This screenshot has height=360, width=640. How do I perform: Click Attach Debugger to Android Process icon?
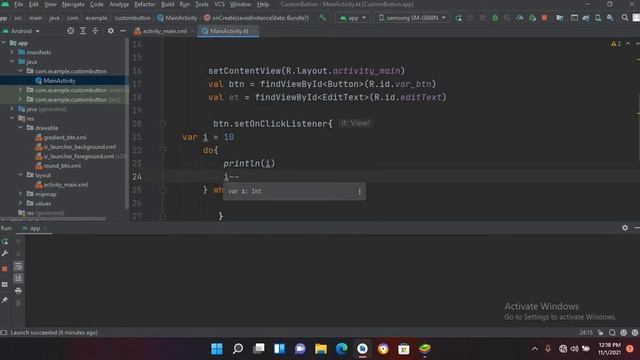[532, 18]
